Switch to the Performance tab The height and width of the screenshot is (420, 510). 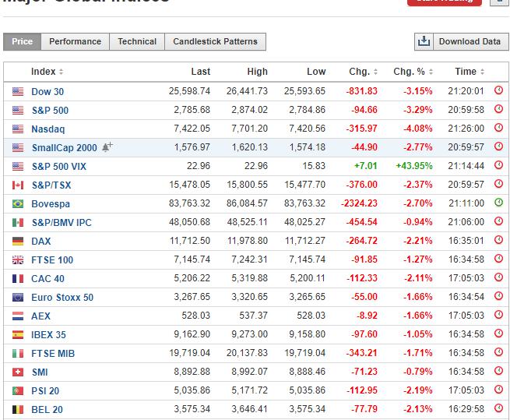[x=75, y=41]
